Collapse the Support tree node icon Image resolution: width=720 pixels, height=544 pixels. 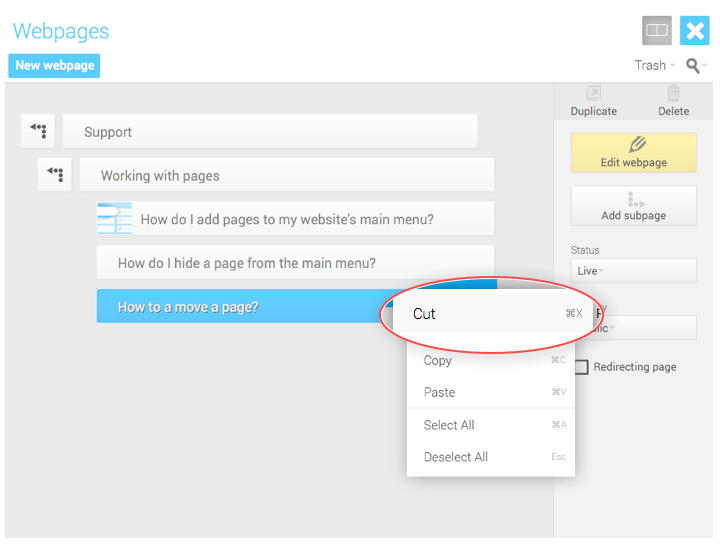pos(38,131)
